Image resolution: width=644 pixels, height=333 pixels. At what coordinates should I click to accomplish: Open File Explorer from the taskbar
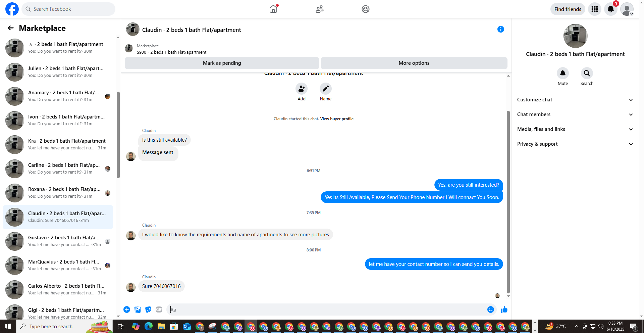[161, 326]
